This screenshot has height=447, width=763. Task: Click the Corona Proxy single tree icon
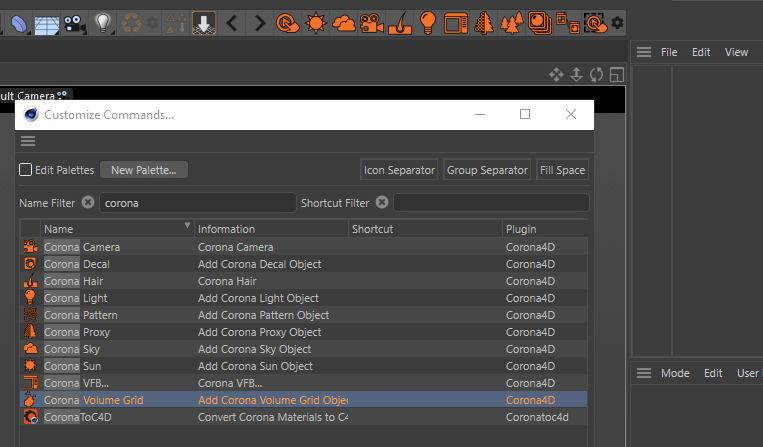click(484, 23)
